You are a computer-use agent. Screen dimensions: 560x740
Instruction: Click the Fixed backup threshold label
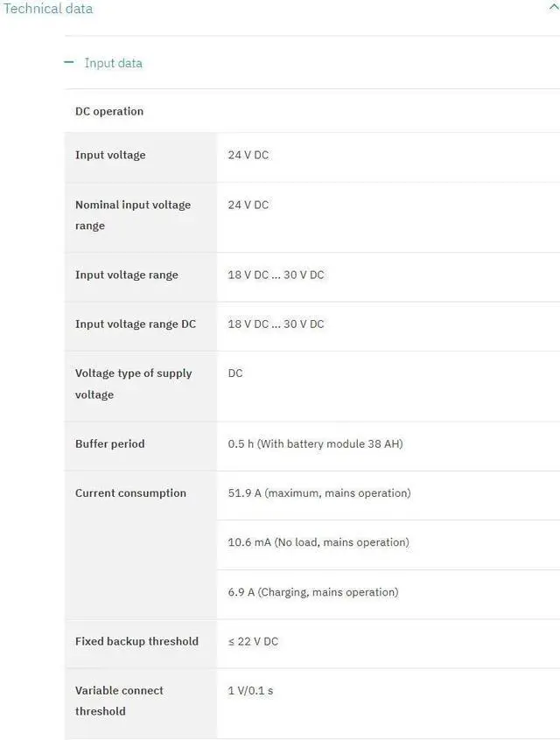[136, 642]
